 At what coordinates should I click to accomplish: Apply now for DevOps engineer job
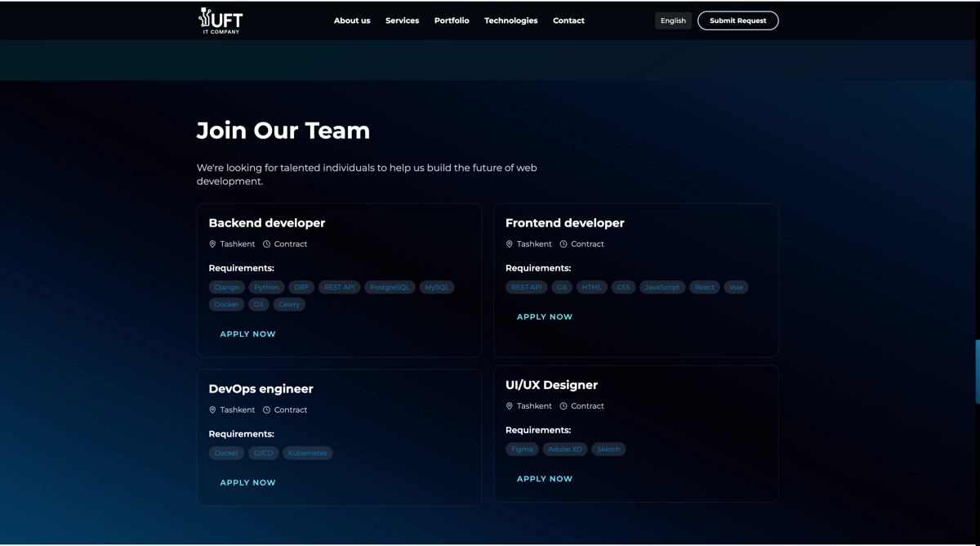(x=247, y=483)
